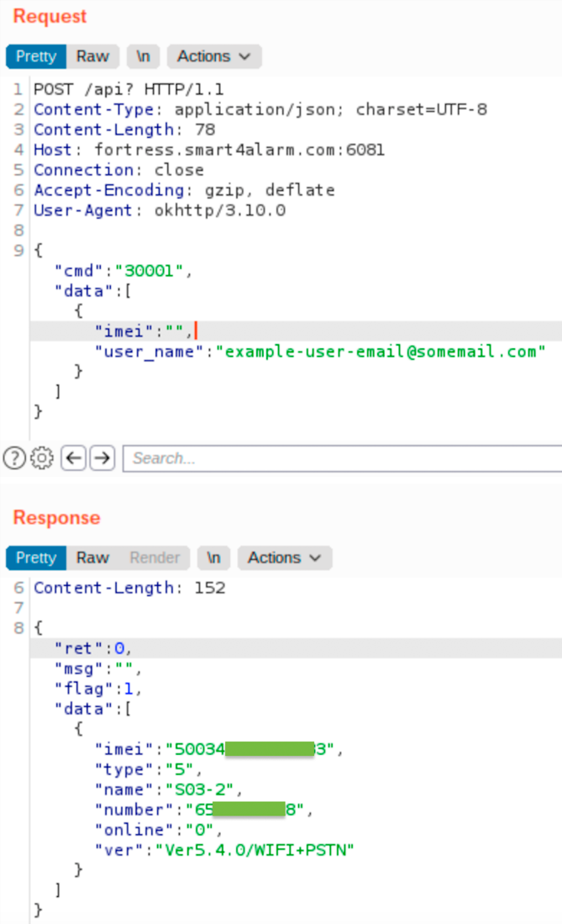Click the user_name email value in request
Image resolution: width=562 pixels, height=924 pixels.
[381, 351]
